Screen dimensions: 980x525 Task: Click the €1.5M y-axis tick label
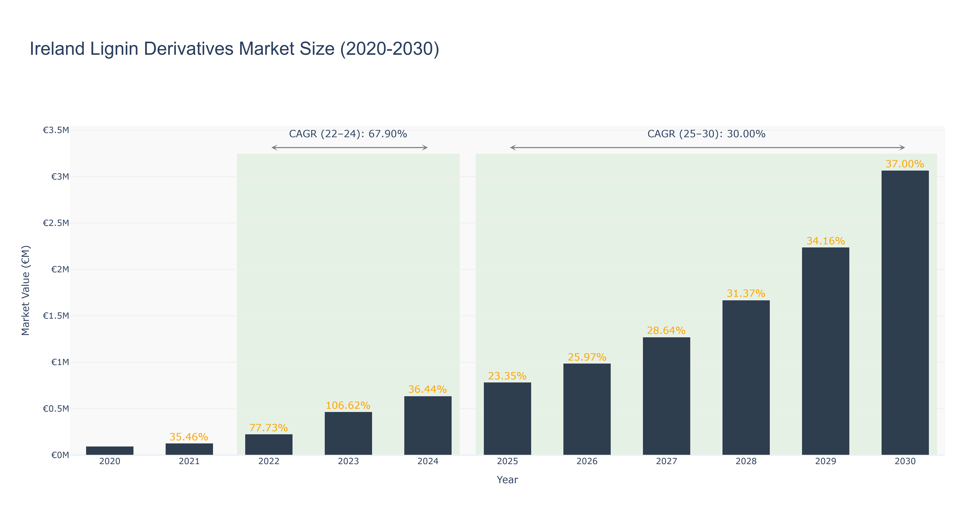(x=56, y=316)
